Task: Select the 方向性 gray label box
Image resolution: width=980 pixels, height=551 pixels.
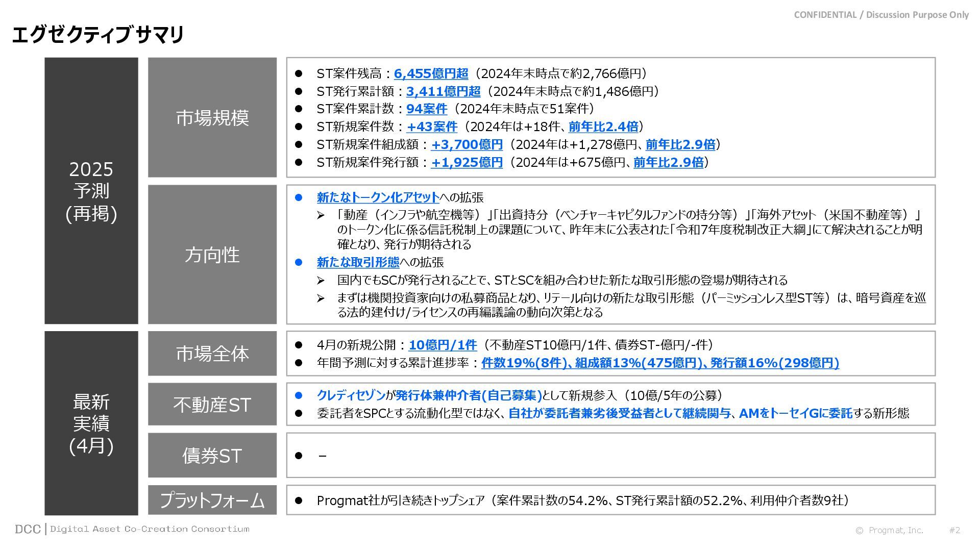Action: 212,254
